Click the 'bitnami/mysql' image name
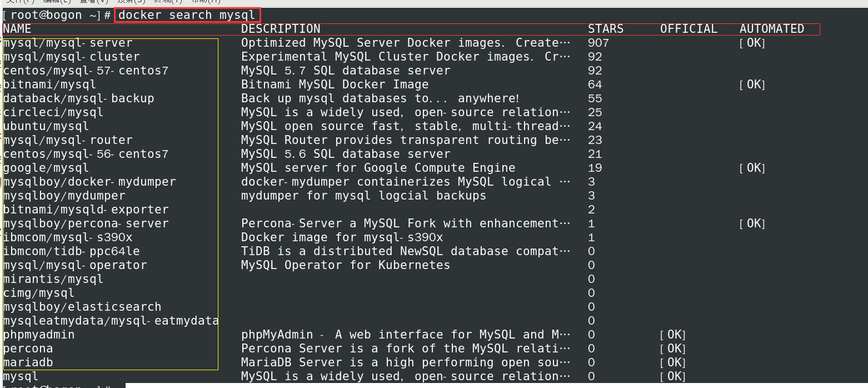This screenshot has height=388, width=868. click(x=49, y=84)
